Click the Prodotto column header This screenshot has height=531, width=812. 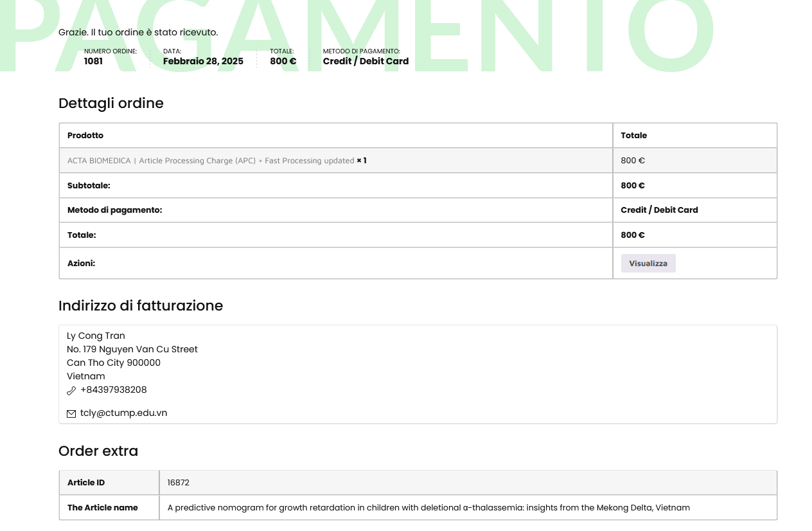point(85,136)
